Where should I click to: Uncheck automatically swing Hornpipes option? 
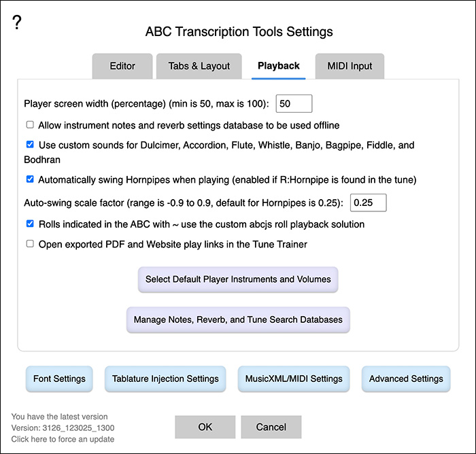pyautogui.click(x=30, y=179)
